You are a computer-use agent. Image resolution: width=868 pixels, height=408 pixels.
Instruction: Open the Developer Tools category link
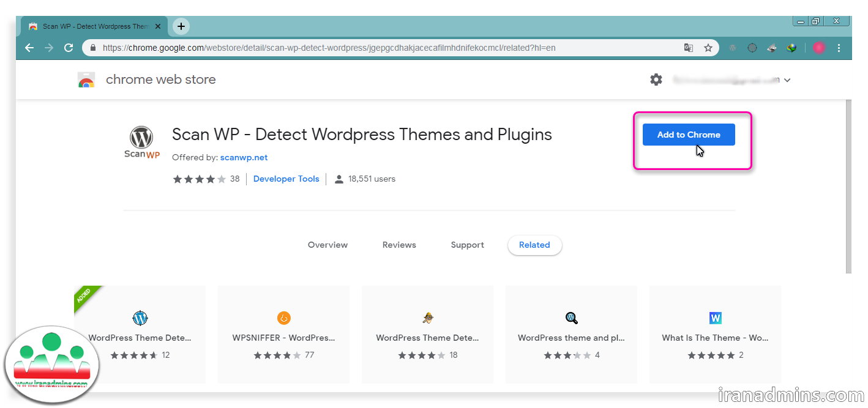[x=286, y=179]
